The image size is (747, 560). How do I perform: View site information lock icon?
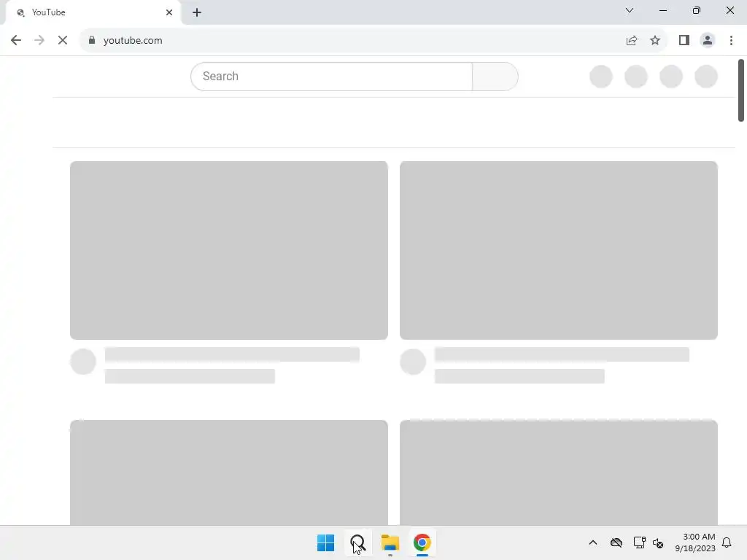(x=92, y=40)
